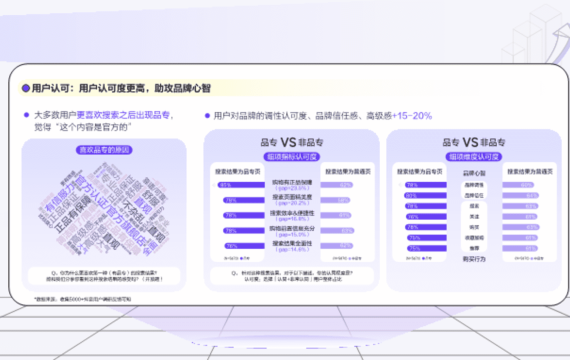The width and height of the screenshot is (570, 360).
Task: Click the purple bullet before 大多数用户 text
Action: coord(26,115)
